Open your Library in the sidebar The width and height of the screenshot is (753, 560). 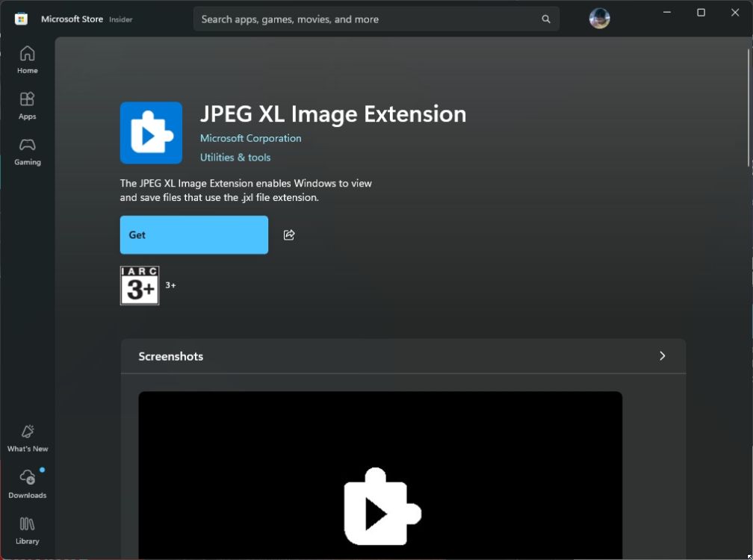pos(27,530)
